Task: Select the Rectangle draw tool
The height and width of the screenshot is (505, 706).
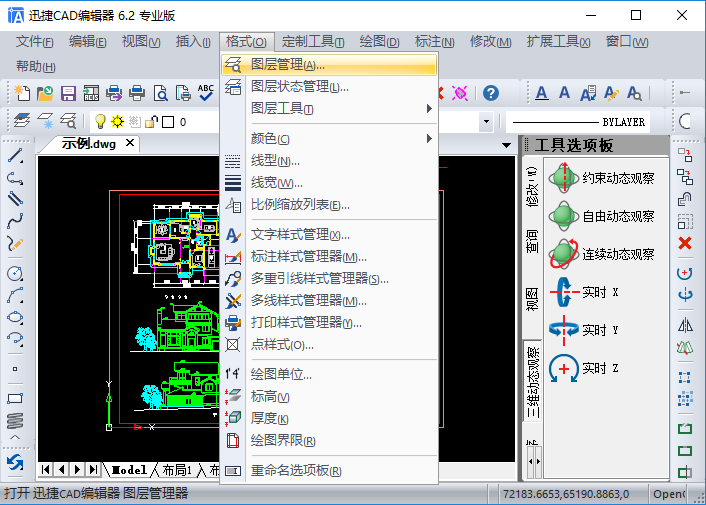Action: [x=15, y=398]
